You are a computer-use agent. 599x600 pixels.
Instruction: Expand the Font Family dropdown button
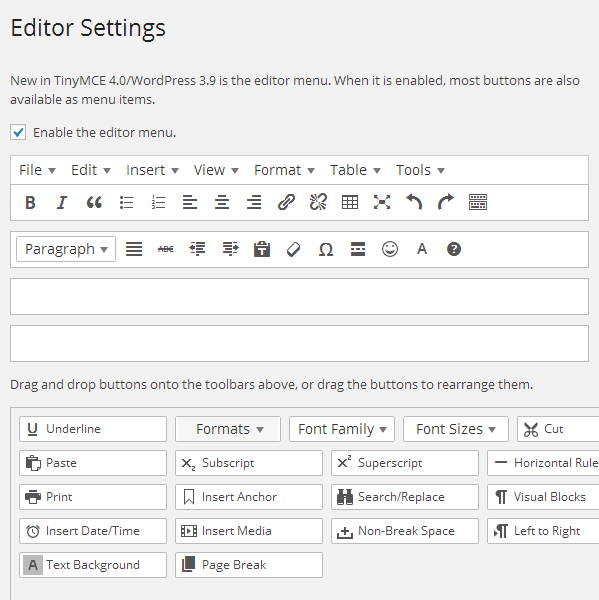point(342,429)
